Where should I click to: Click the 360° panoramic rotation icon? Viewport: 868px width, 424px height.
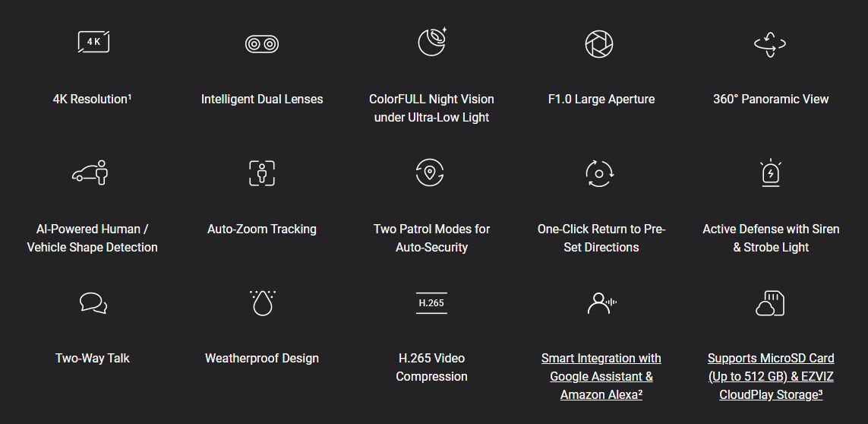(x=769, y=44)
